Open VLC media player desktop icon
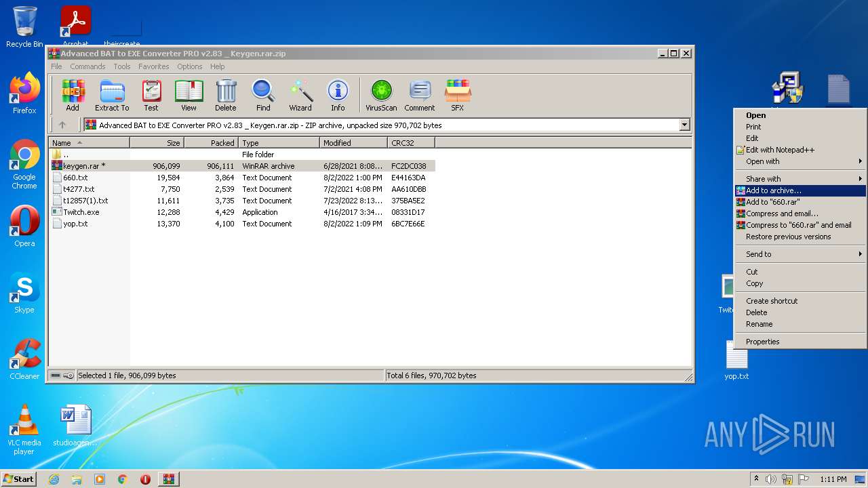 (24, 430)
